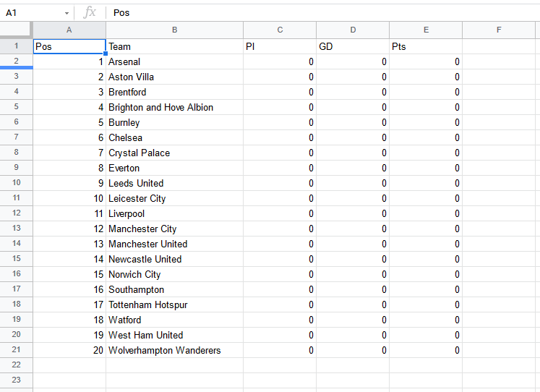The width and height of the screenshot is (540, 392).
Task: Select column C header
Action: [x=280, y=30]
